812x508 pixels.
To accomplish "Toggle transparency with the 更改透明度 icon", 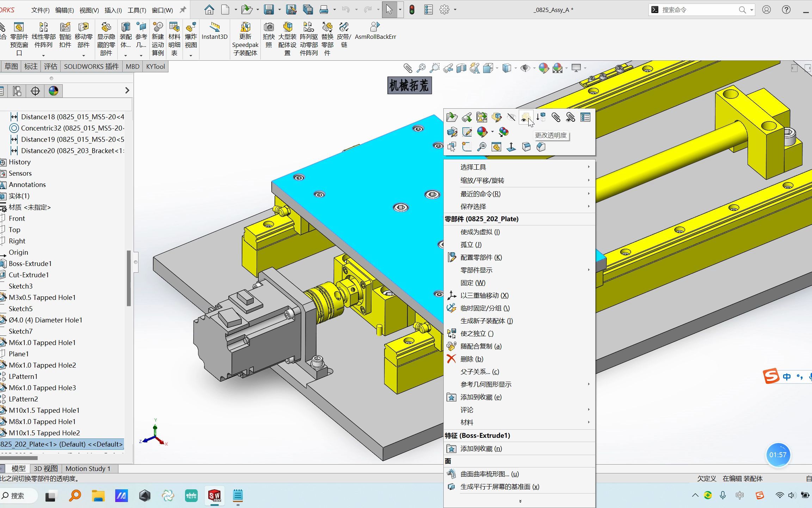I will point(525,117).
